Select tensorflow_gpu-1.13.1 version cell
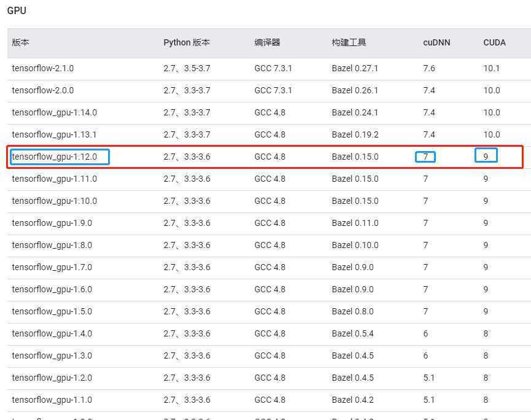Viewport: 531px width, 420px height. [x=54, y=134]
